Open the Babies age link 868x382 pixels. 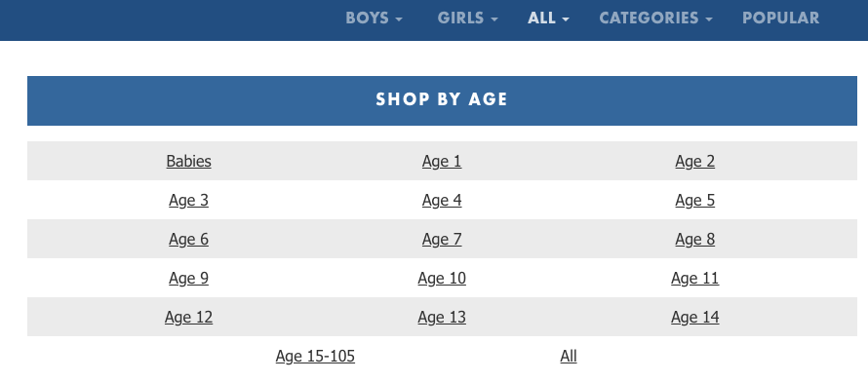[189, 162]
